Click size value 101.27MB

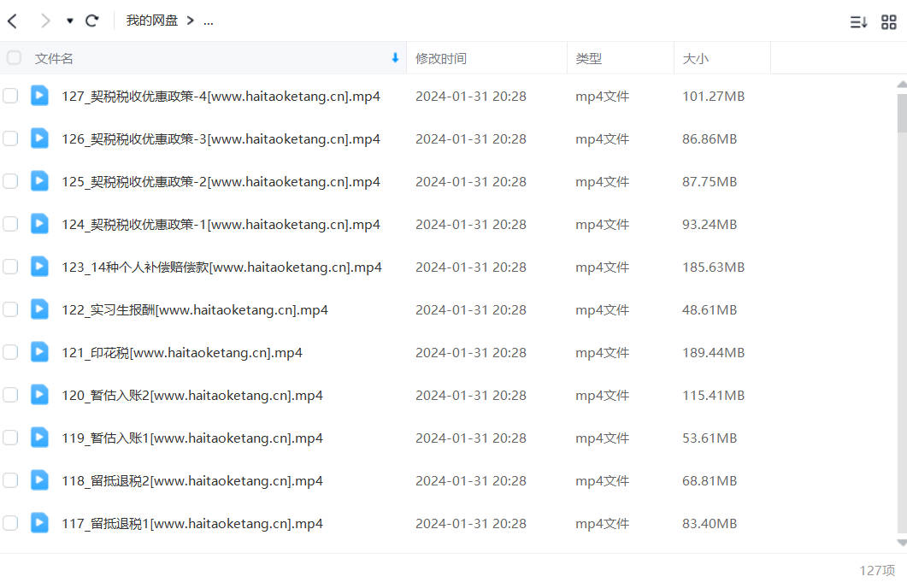pyautogui.click(x=713, y=96)
